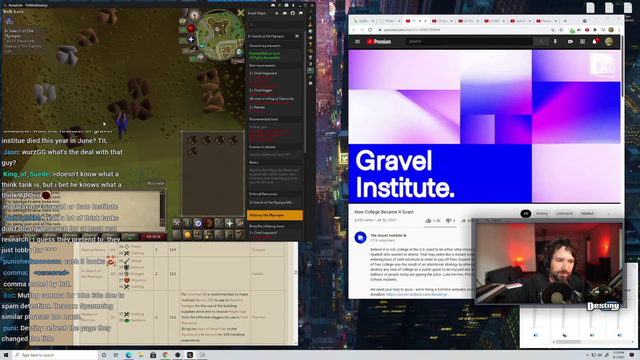The width and height of the screenshot is (640, 360).
Task: Like the How College Became A Scam video
Action: coord(432,220)
